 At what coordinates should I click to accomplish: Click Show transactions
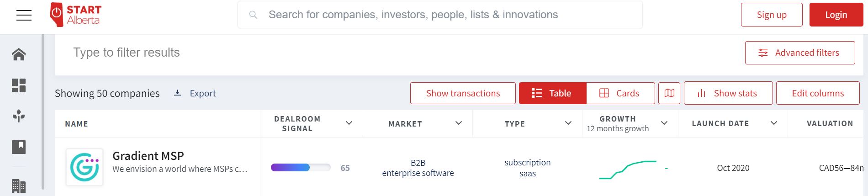point(463,93)
